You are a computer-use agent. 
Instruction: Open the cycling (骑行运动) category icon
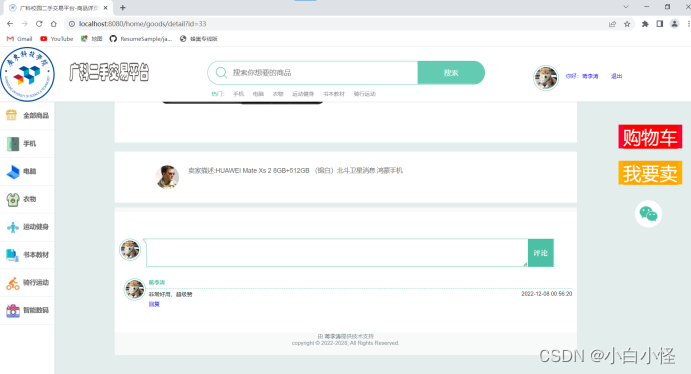click(13, 283)
